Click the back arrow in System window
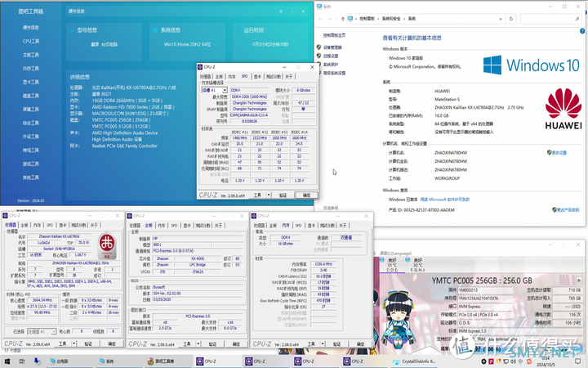The image size is (588, 368). [x=320, y=19]
